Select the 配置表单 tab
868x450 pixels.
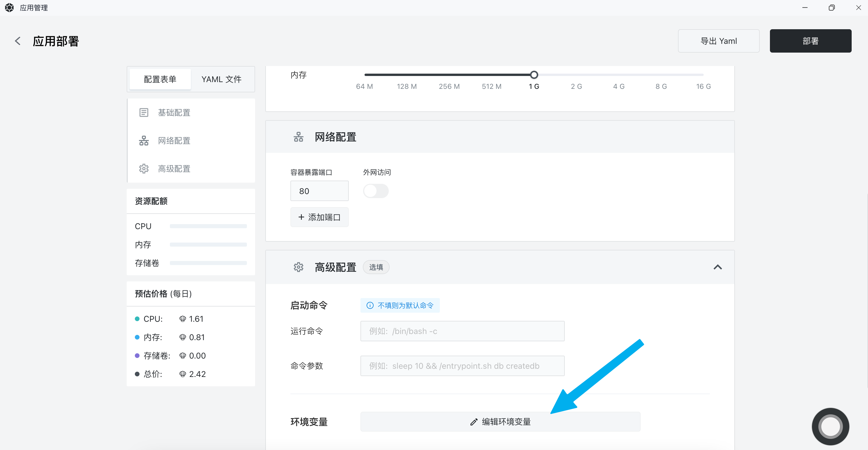(160, 79)
